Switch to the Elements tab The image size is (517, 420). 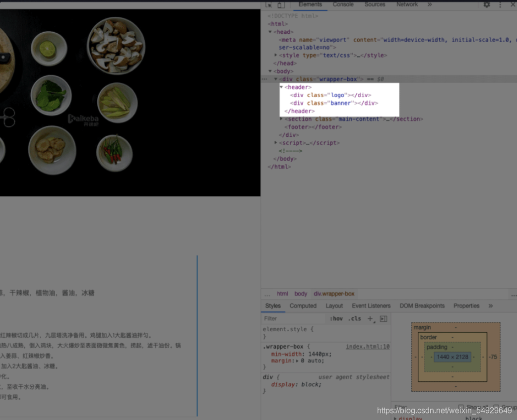310,4
